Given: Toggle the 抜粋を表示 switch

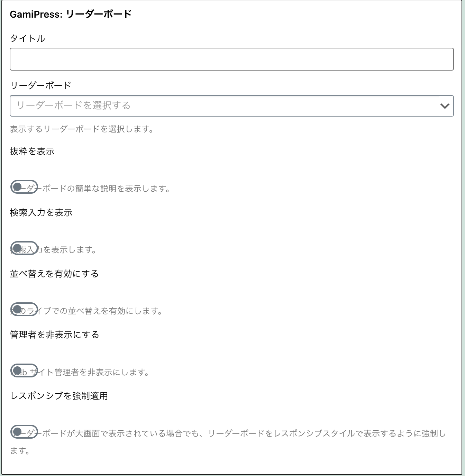Looking at the screenshot, I should [x=24, y=187].
